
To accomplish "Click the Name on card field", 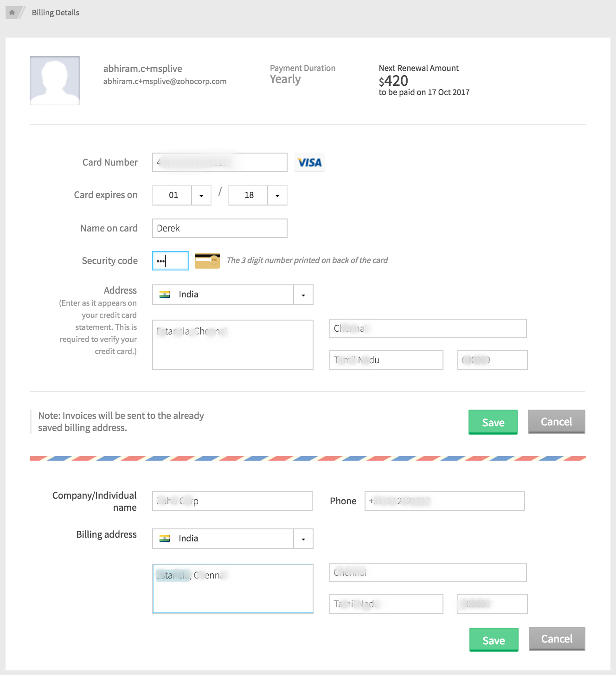I will click(219, 228).
